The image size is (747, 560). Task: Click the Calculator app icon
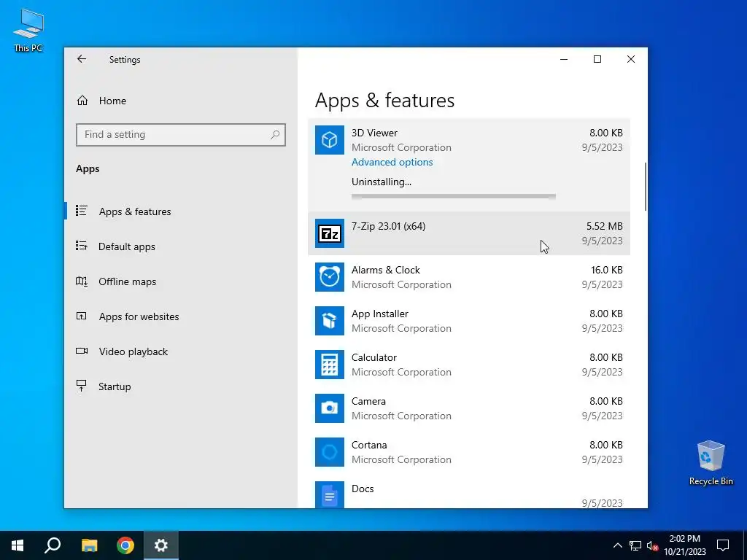[330, 365]
